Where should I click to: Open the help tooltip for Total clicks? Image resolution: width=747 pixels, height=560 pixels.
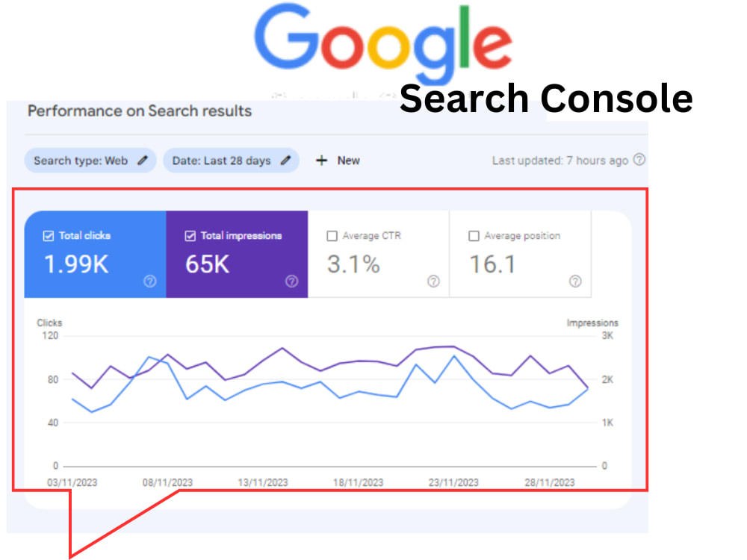(149, 281)
